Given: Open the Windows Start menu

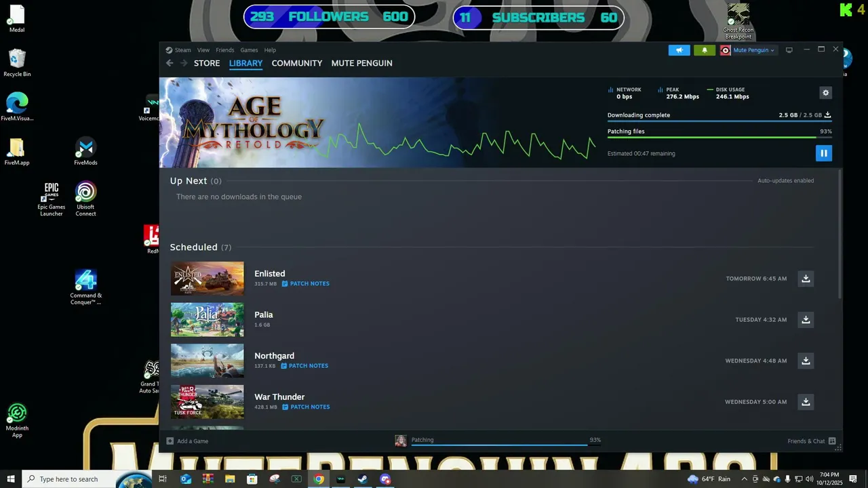Looking at the screenshot, I should [x=11, y=479].
